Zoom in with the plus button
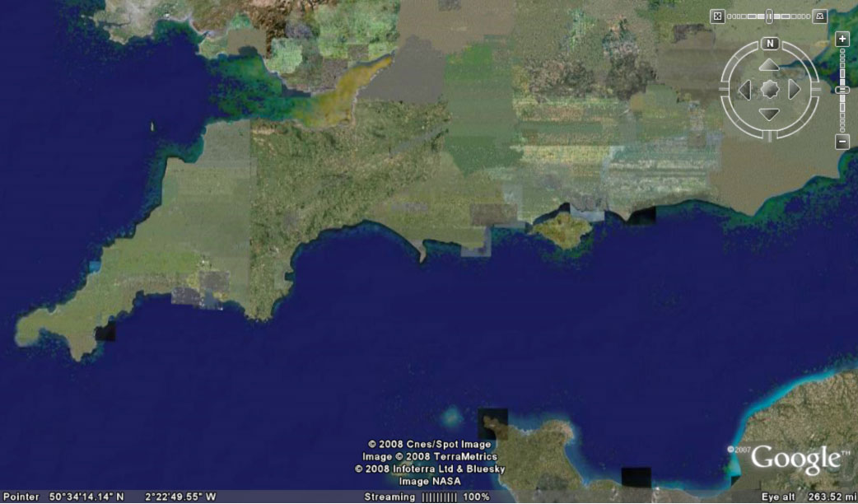Viewport: 858px width, 504px height. point(842,39)
